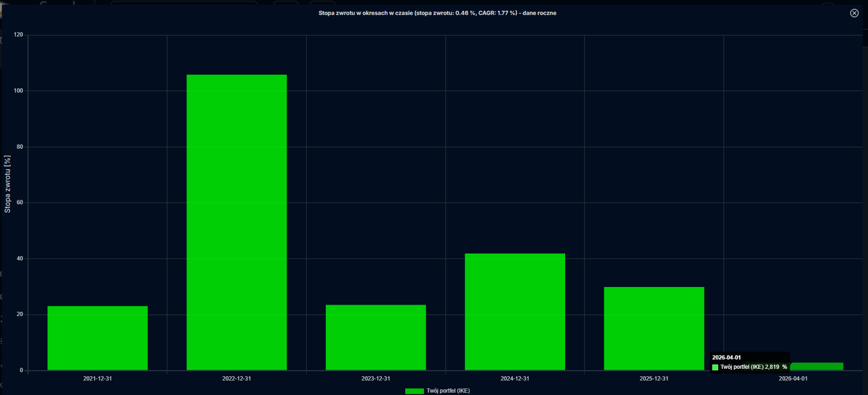
Task: Click the y-axis value 120
Action: (18, 35)
